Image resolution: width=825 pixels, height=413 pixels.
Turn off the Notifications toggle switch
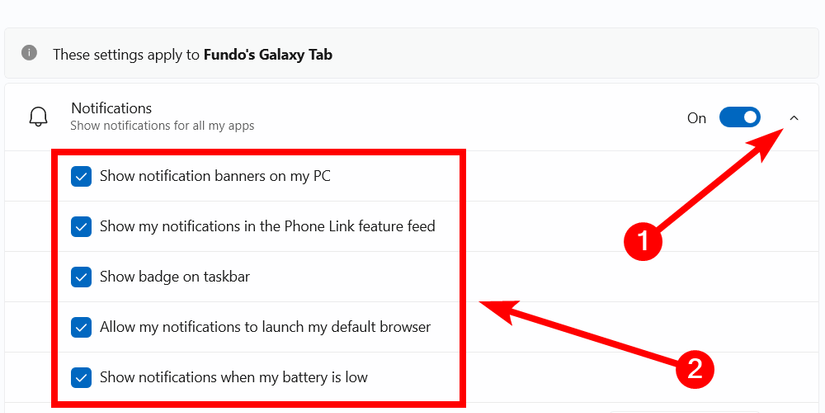[x=740, y=118]
